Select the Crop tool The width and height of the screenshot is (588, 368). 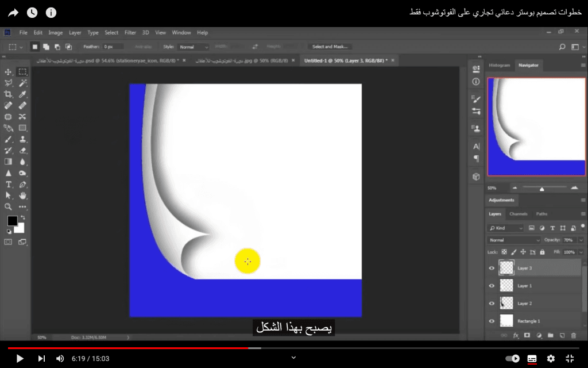[x=8, y=94]
